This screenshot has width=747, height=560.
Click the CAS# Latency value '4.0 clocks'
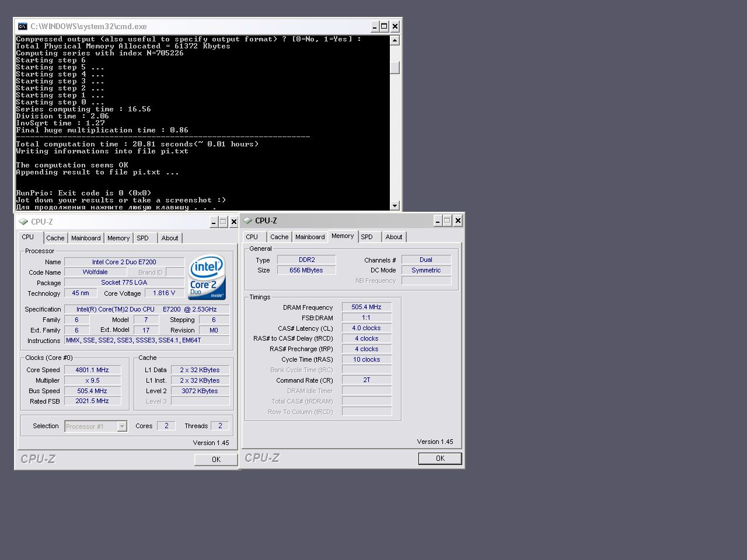pyautogui.click(x=366, y=328)
